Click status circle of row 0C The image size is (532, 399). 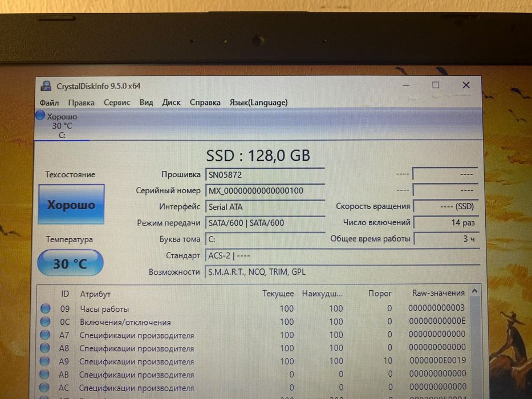(45, 321)
